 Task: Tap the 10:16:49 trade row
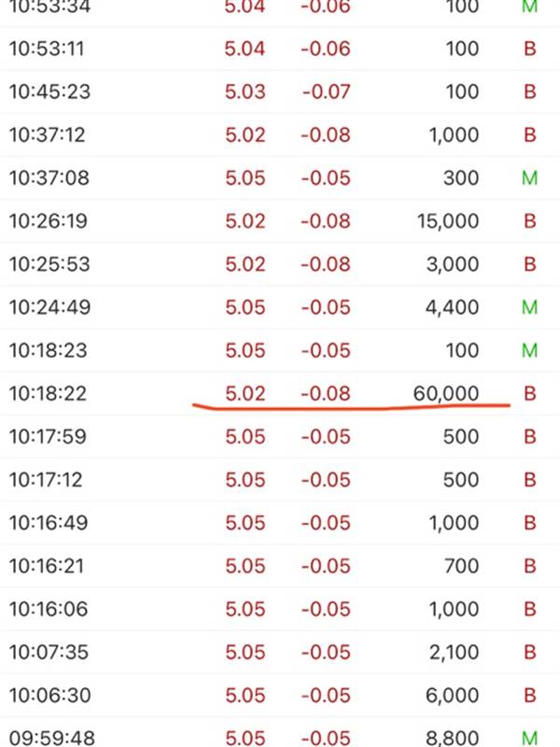tap(280, 523)
